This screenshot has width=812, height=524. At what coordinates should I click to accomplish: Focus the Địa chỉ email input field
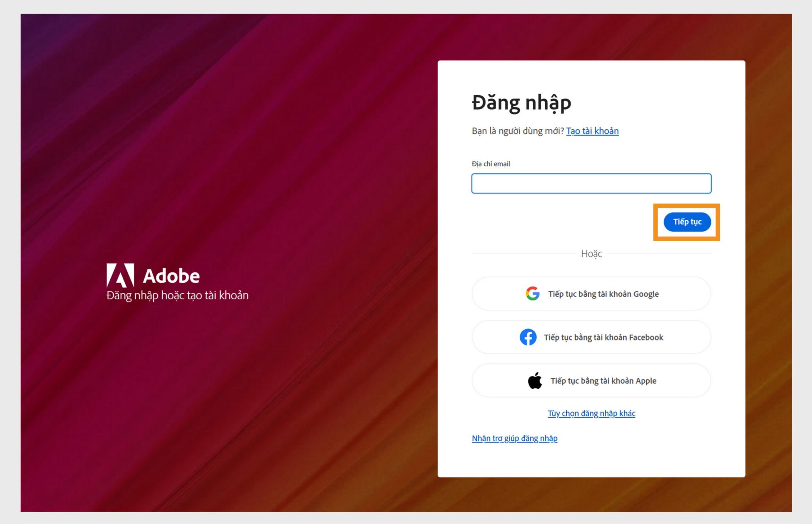coord(591,183)
